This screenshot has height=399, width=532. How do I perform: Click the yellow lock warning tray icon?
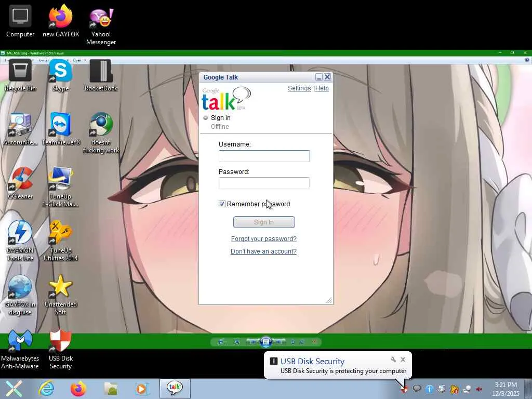coord(454,389)
